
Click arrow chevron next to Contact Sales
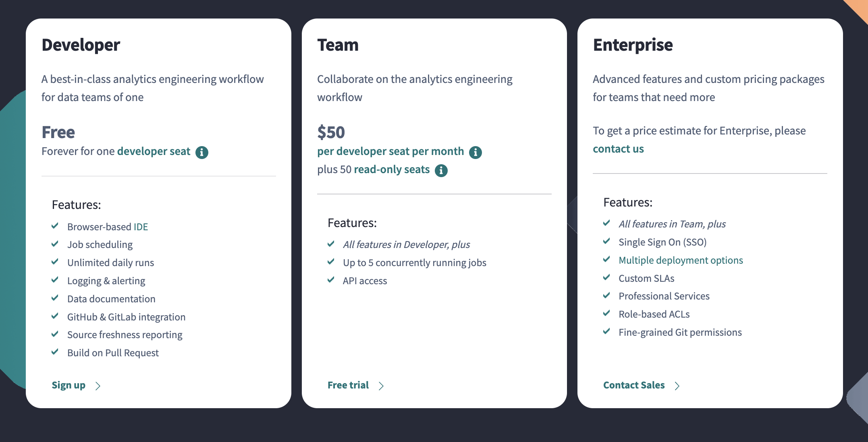(677, 386)
